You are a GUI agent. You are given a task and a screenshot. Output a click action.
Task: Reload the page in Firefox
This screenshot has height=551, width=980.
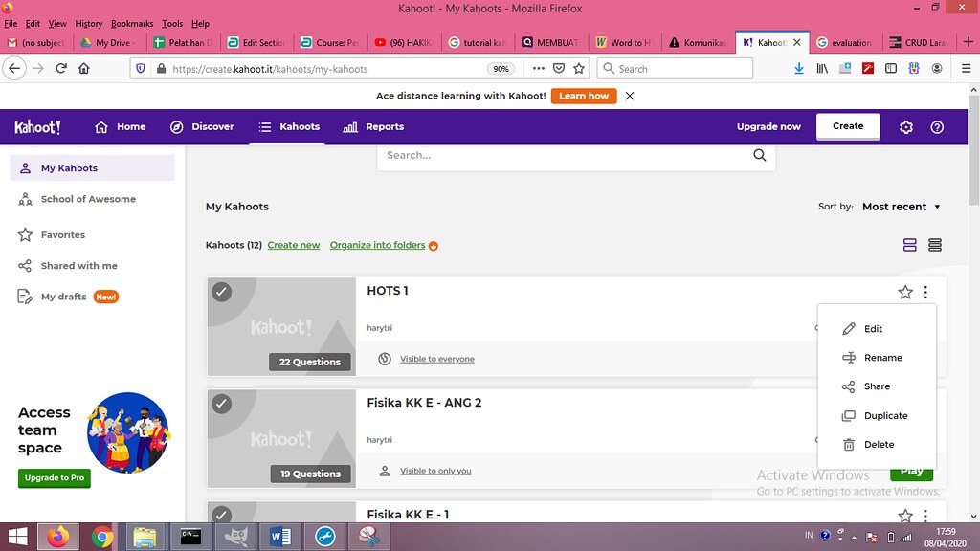coord(61,68)
